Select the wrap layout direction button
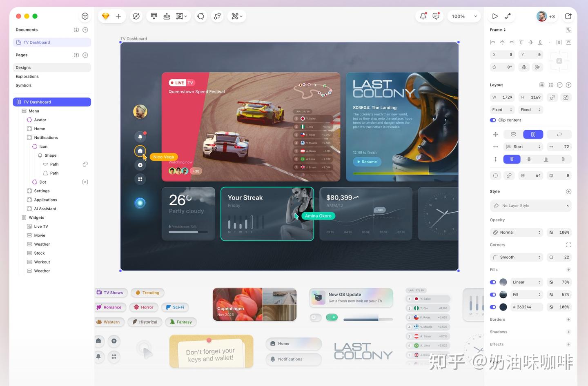The height and width of the screenshot is (386, 588). (x=559, y=134)
